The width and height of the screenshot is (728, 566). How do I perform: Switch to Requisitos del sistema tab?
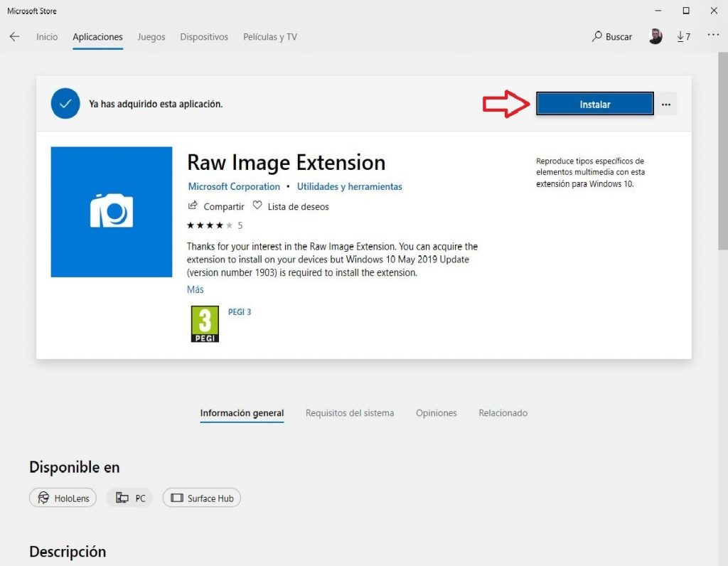(x=350, y=413)
